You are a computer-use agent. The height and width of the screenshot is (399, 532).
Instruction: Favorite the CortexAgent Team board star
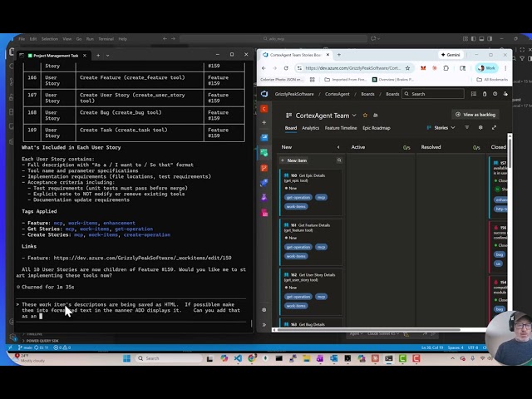365,116
